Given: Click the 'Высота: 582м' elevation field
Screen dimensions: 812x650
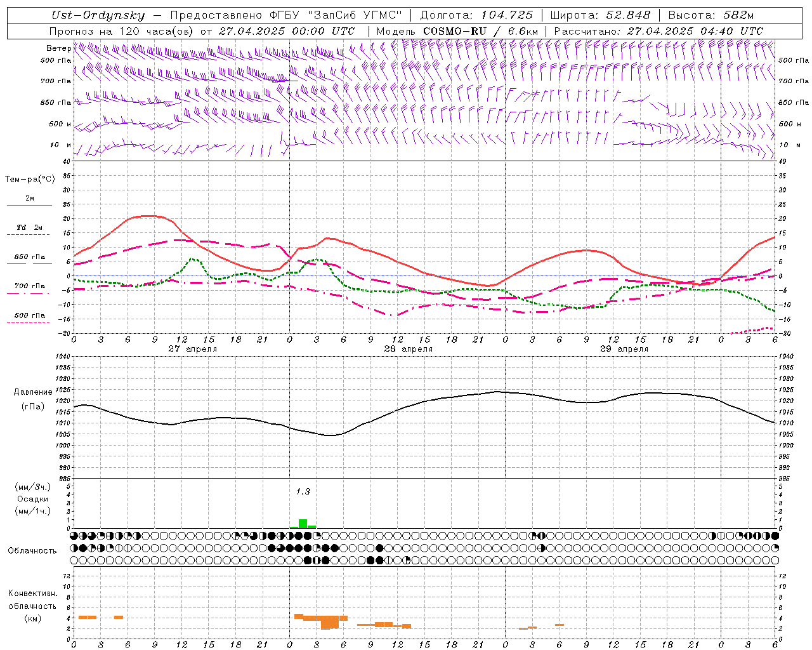Looking at the screenshot, I should point(711,15).
